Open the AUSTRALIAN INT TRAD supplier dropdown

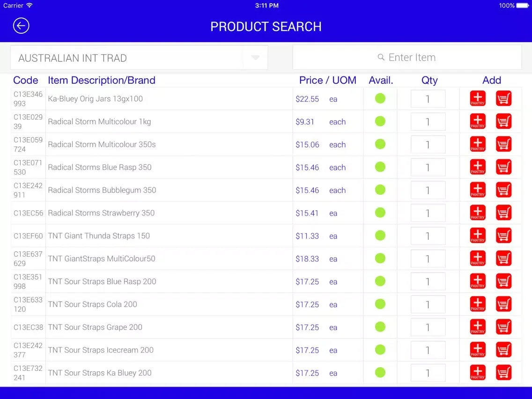pyautogui.click(x=139, y=58)
